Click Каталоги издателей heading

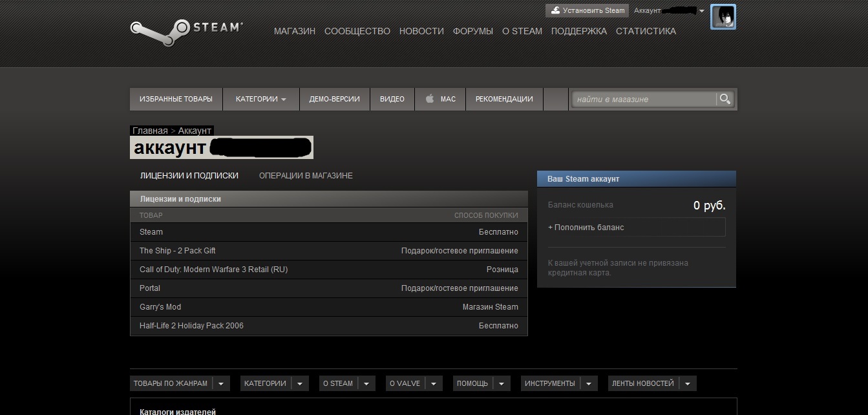click(x=178, y=411)
